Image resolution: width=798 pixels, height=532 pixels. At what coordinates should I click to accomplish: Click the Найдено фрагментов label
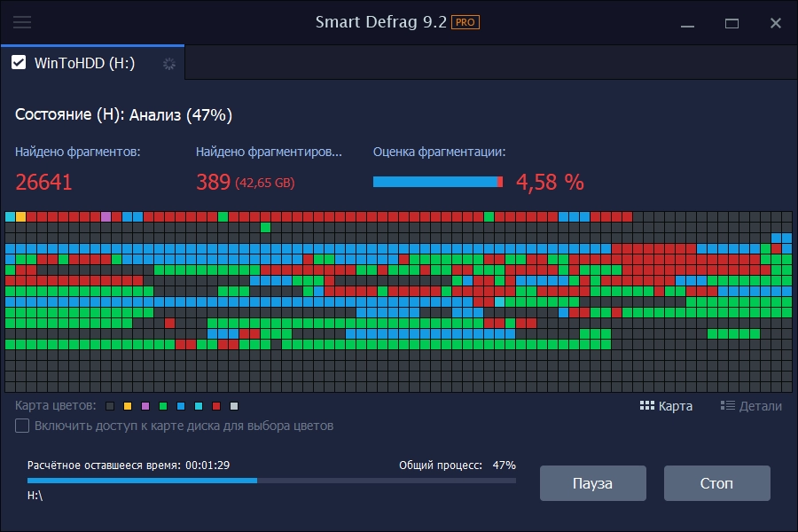pos(77,152)
